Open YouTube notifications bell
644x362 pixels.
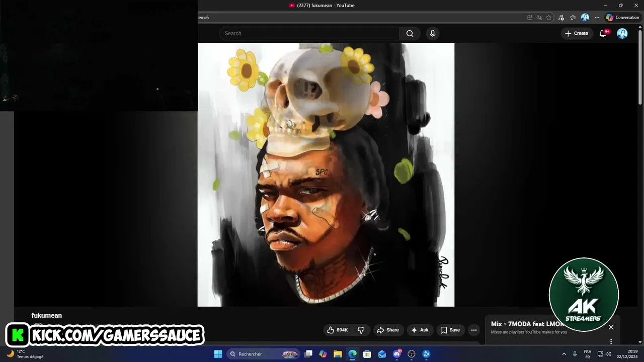tap(603, 33)
